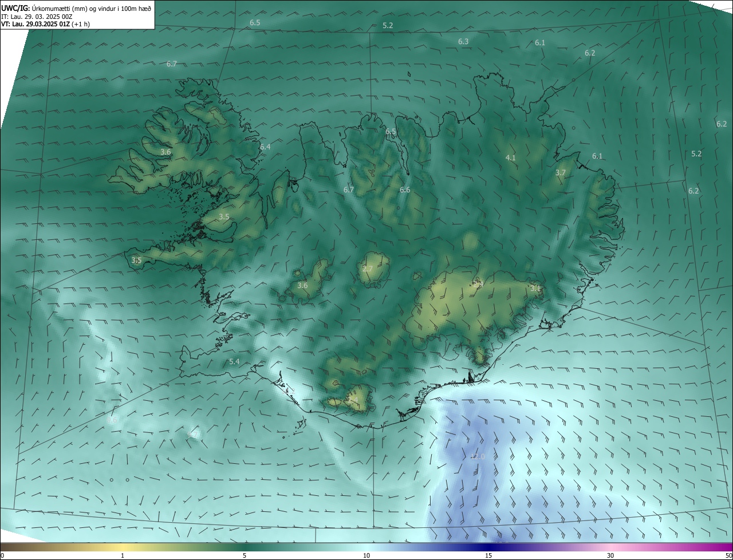Click the valid time line 'VT: Lau. 29.03.2025 01Z (+1 h)'
The width and height of the screenshot is (733, 560).
[45, 24]
